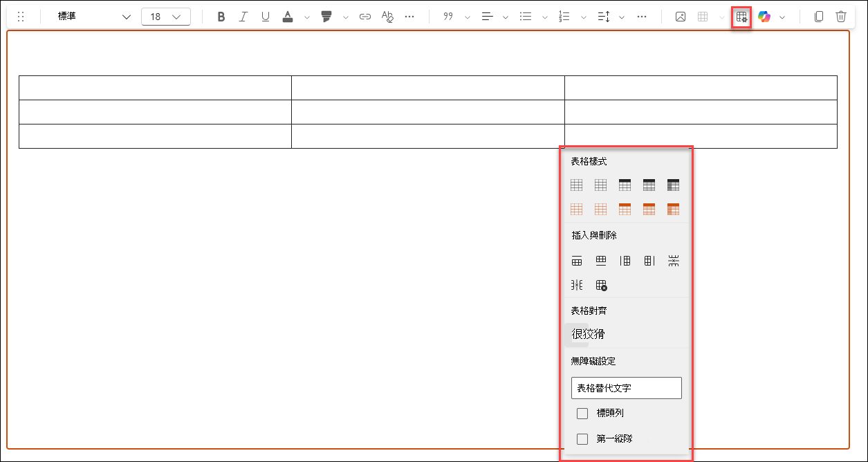Click the 表格樣式 section heading

[589, 161]
